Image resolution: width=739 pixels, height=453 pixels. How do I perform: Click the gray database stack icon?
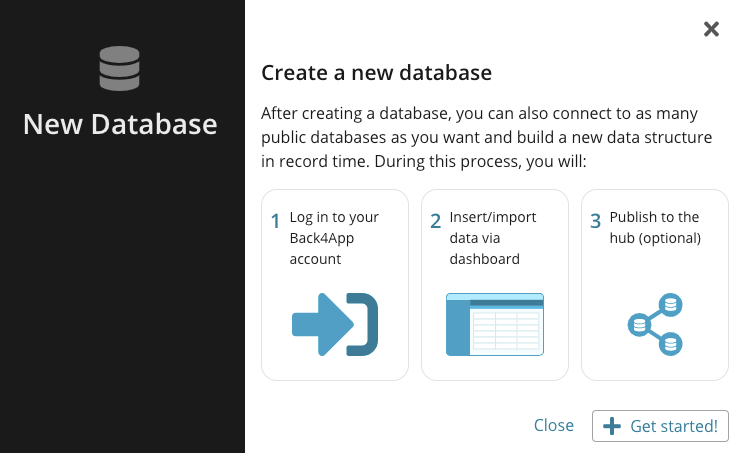(119, 68)
